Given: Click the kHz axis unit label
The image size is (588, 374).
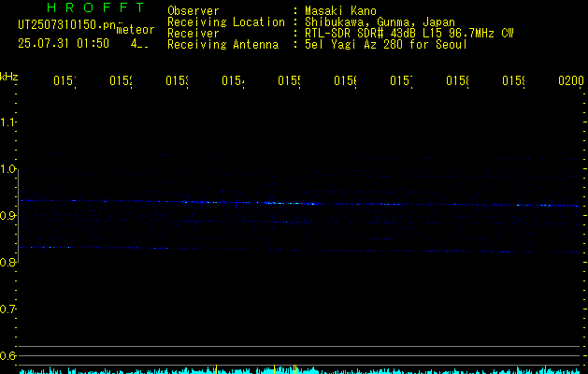Looking at the screenshot, I should [x=9, y=77].
